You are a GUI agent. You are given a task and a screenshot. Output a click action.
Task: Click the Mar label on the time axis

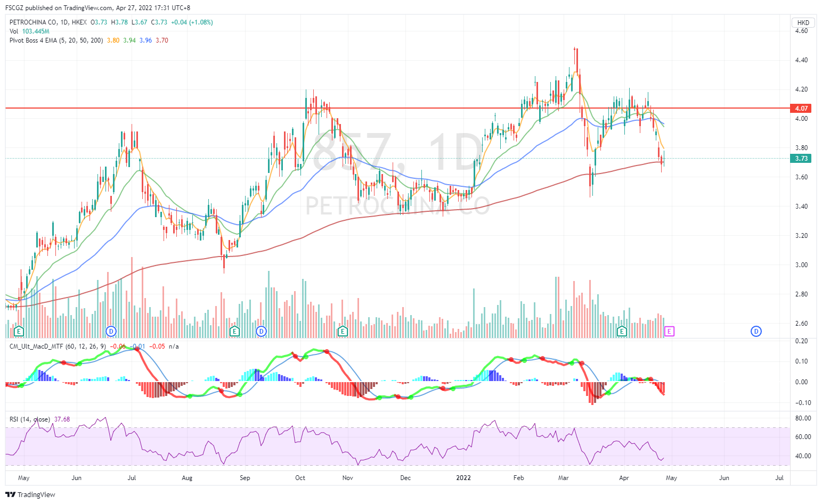[563, 478]
